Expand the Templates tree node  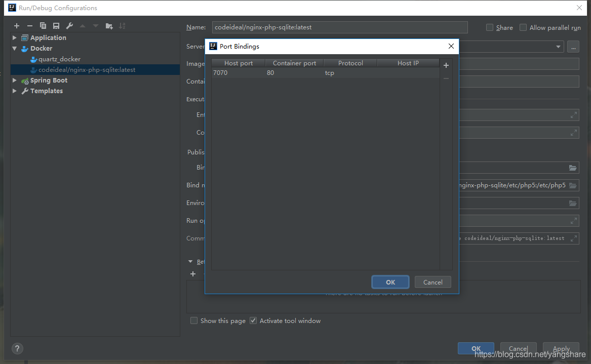[x=14, y=91]
